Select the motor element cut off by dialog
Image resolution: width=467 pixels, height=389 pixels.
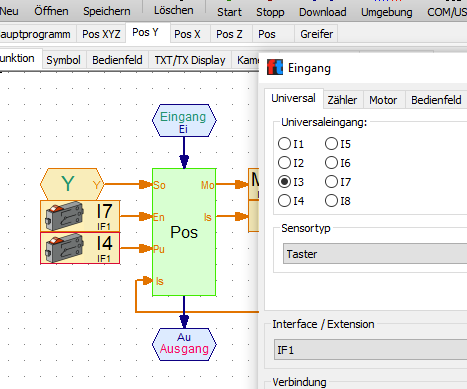tap(254, 184)
